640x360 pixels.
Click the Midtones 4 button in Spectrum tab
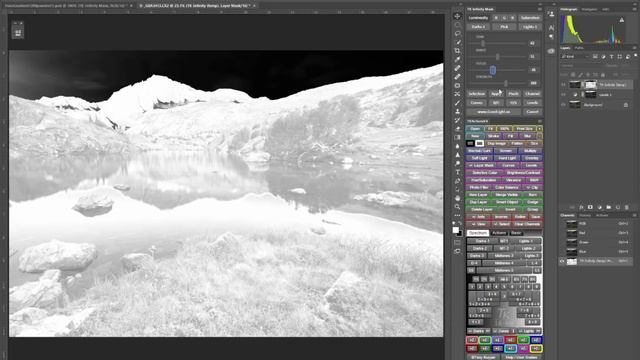point(504,263)
